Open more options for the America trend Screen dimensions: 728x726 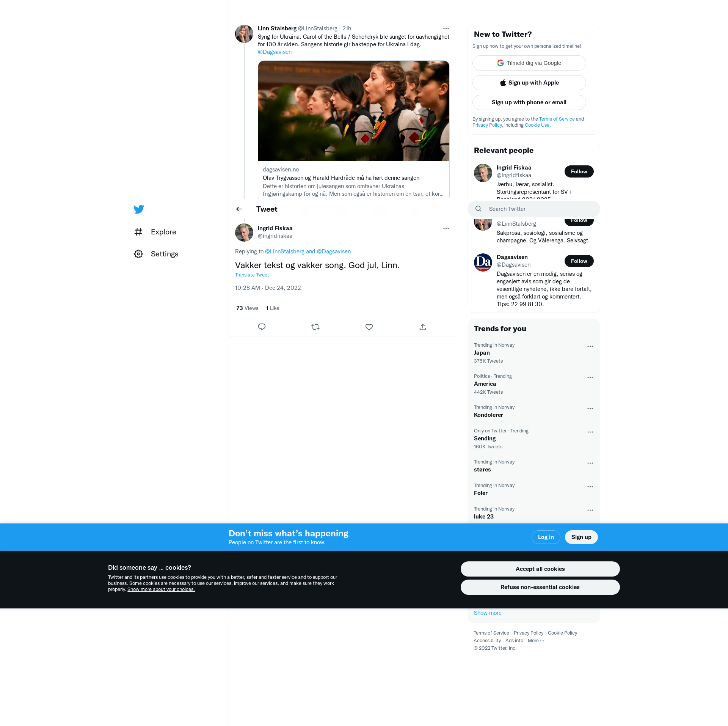point(590,377)
